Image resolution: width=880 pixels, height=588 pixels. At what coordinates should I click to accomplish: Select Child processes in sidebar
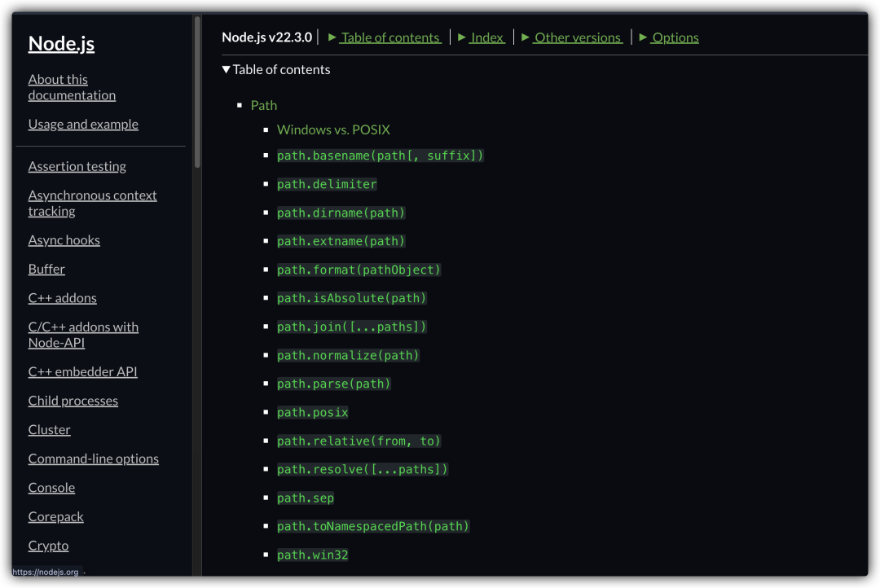[x=73, y=401]
